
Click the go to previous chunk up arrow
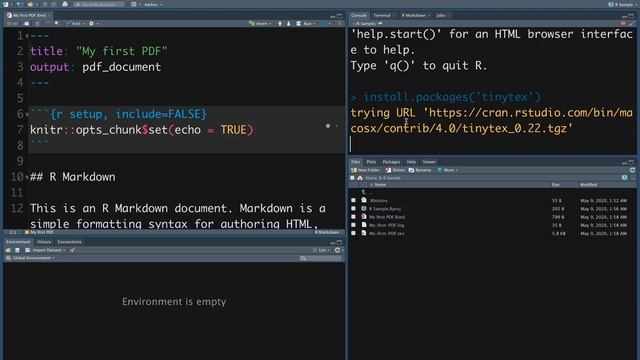(280, 24)
